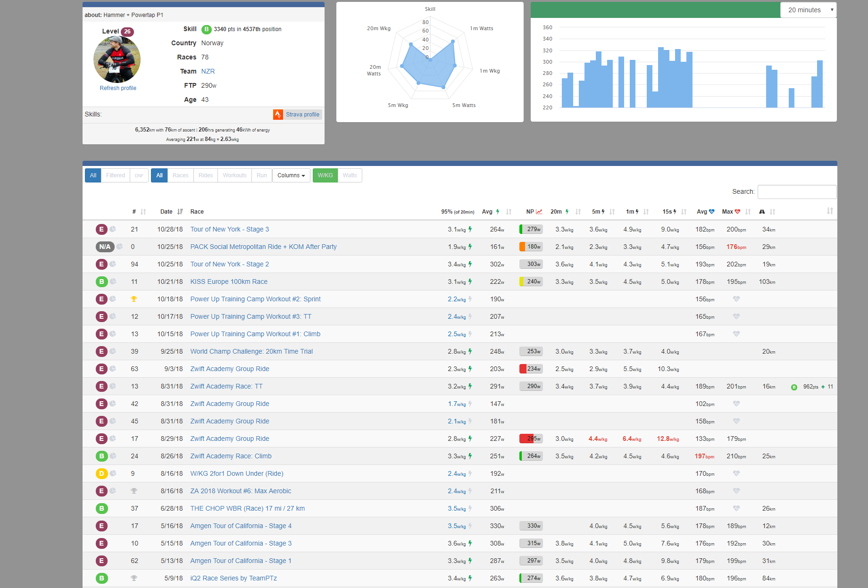
Task: Toggle the DNF filter button
Action: (139, 175)
